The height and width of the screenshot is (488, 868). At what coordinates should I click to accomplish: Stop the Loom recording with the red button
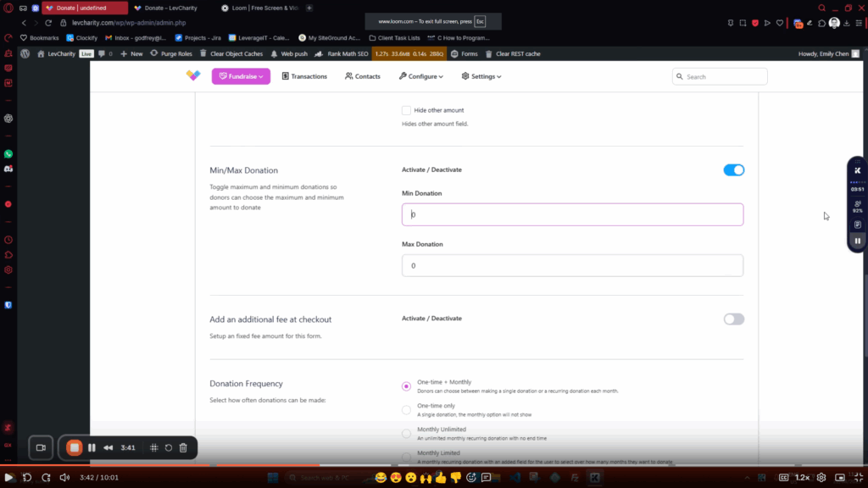(75, 447)
